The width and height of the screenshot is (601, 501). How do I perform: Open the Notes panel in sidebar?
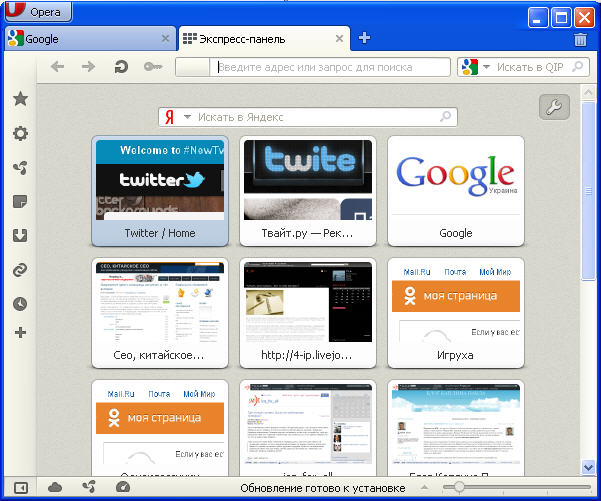coord(19,202)
